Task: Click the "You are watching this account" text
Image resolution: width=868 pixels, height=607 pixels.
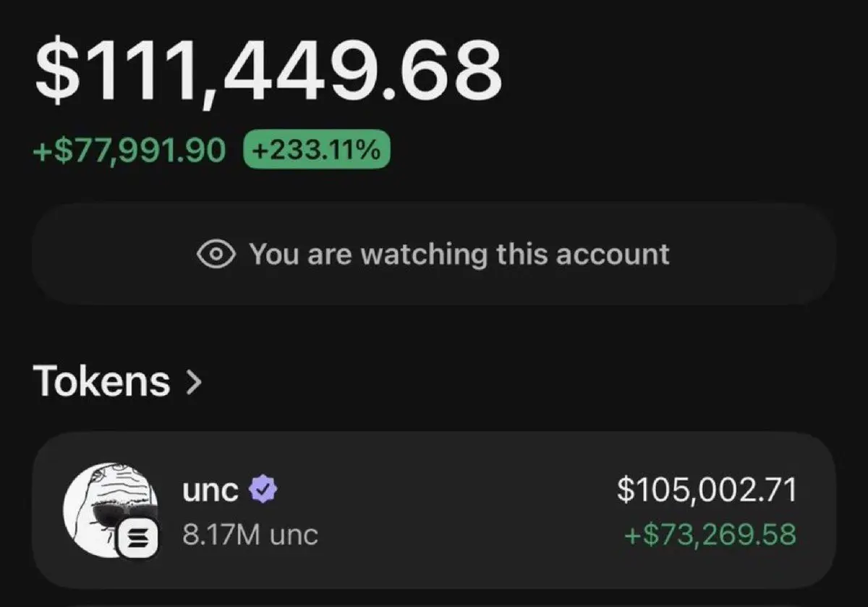Action: click(459, 255)
